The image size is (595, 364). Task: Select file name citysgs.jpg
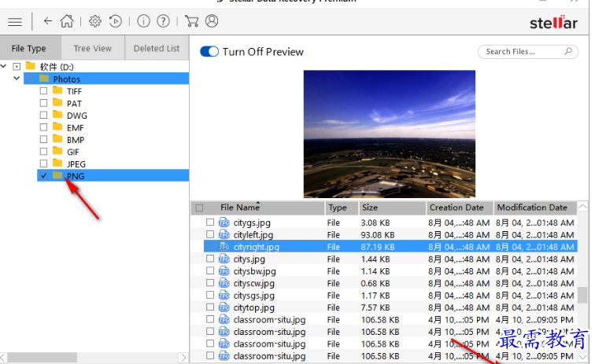click(x=254, y=296)
